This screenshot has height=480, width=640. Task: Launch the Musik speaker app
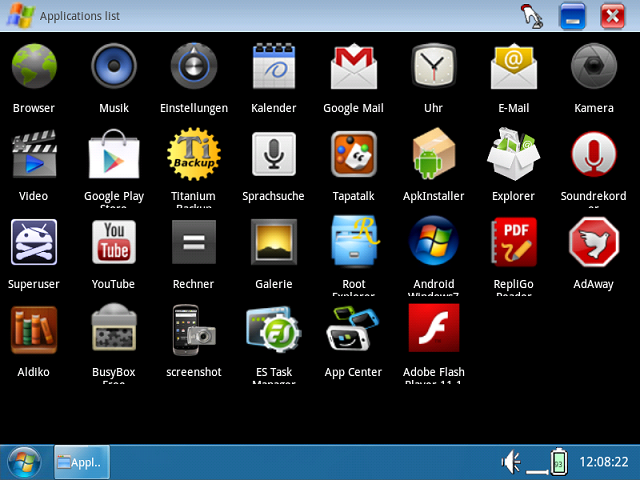click(x=114, y=66)
